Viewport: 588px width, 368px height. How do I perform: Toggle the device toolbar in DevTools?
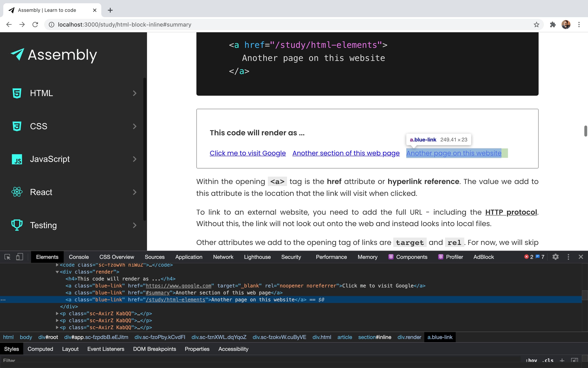(x=19, y=257)
